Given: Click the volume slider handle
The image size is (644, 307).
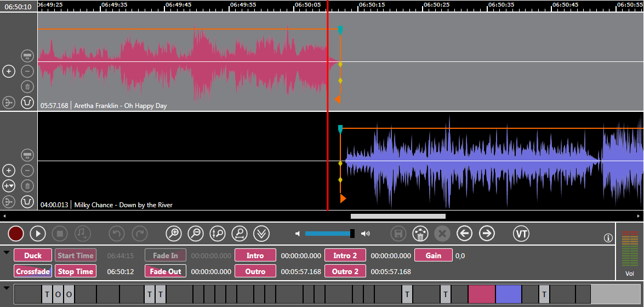Looking at the screenshot, I should point(352,234).
